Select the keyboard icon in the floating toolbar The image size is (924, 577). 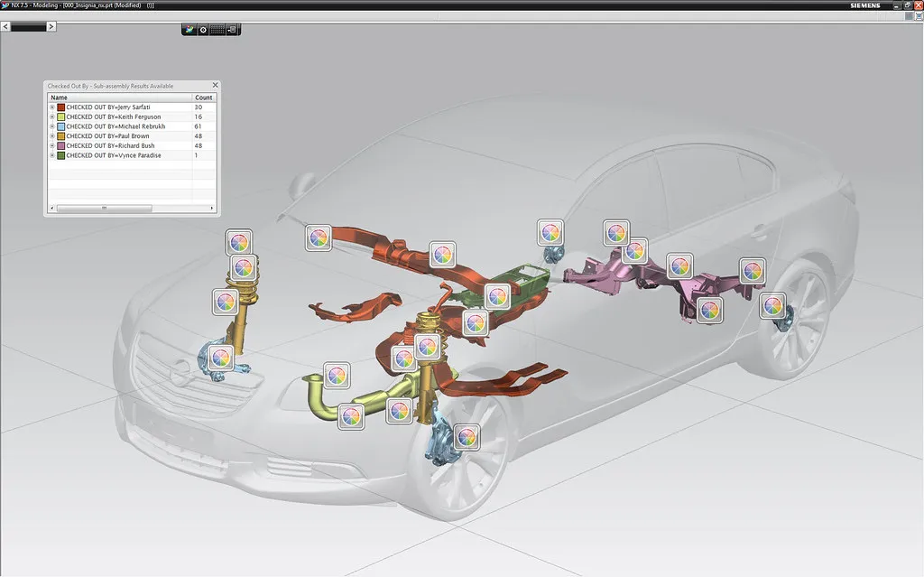[217, 29]
